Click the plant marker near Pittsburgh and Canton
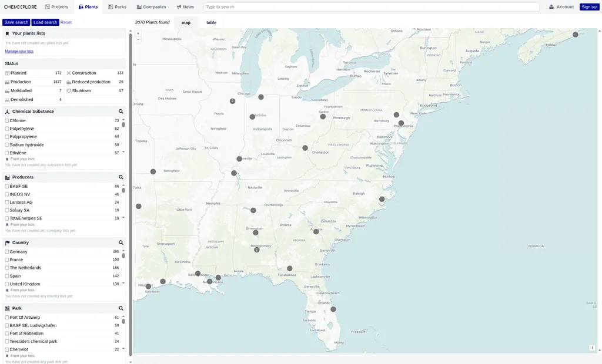The height and width of the screenshot is (364, 602). (x=323, y=117)
